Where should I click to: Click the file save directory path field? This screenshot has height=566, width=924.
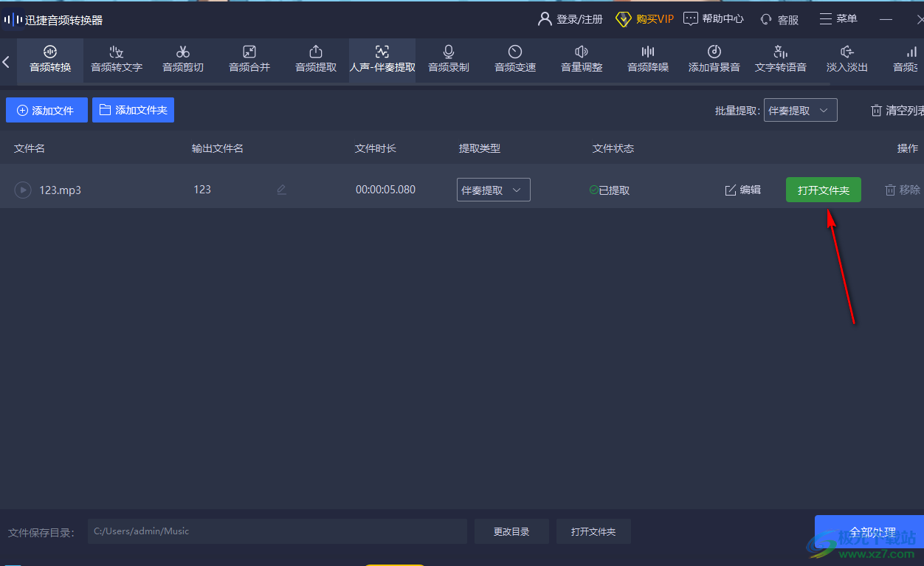(277, 531)
